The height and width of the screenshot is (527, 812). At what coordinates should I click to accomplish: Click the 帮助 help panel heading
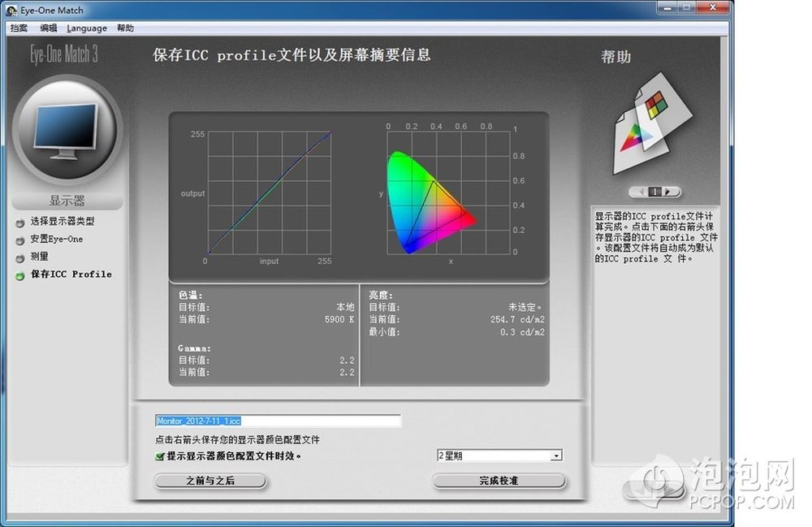coord(616,57)
